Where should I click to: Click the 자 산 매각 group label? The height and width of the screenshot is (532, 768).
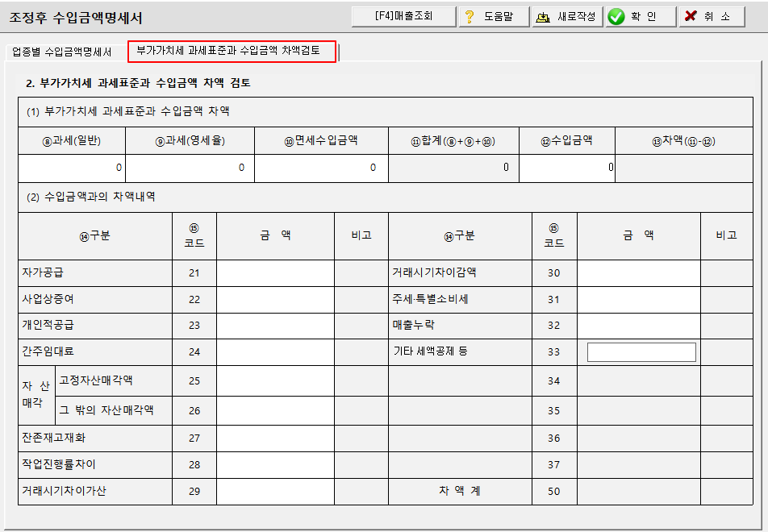pos(35,394)
